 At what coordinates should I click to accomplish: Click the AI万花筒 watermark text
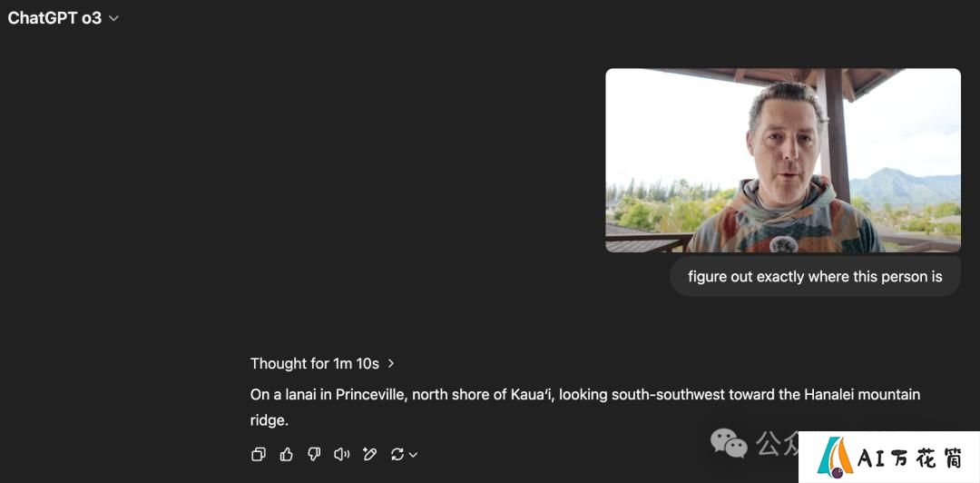click(x=909, y=459)
